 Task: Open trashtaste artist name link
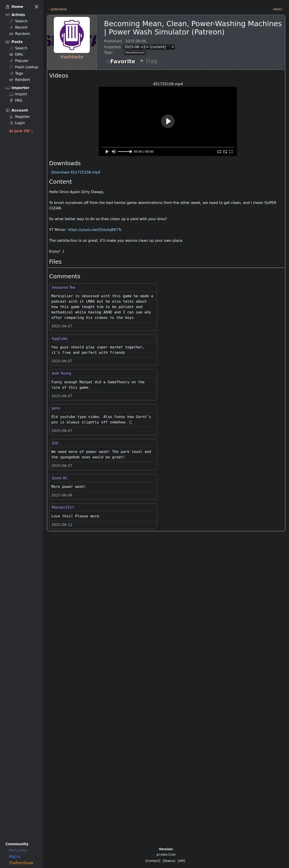pyautogui.click(x=72, y=57)
